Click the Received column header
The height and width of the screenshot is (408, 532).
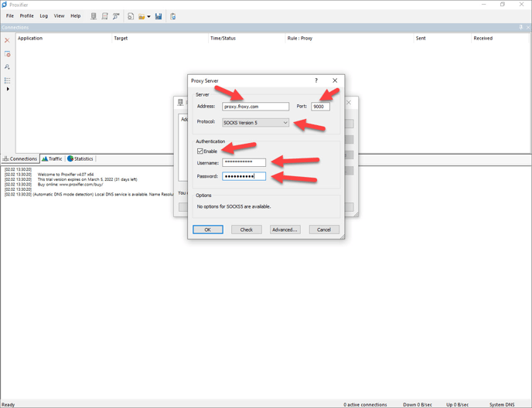[x=500, y=39]
